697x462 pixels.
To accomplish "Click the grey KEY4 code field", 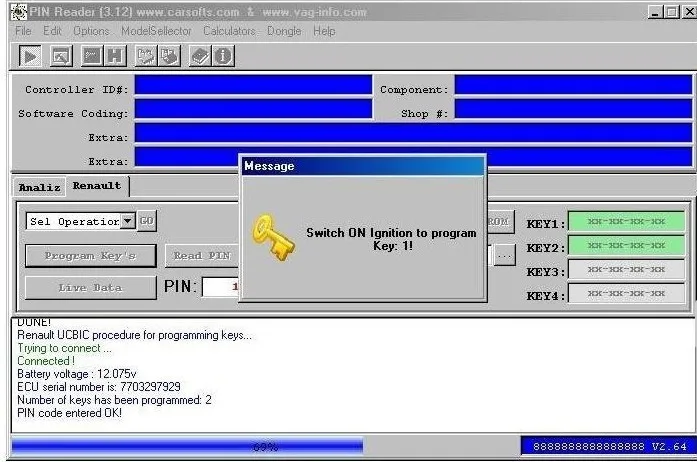I will click(626, 293).
